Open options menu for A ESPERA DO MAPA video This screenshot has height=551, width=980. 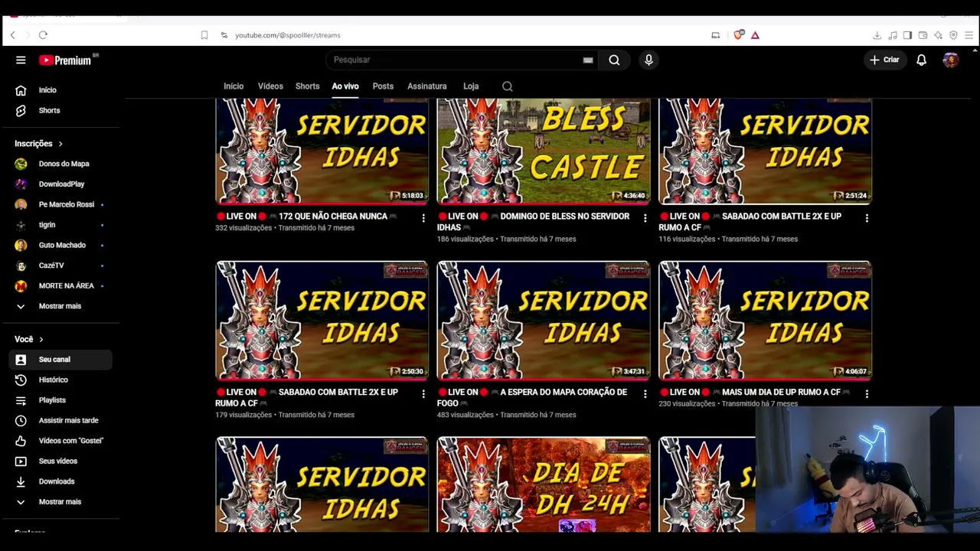tap(645, 394)
